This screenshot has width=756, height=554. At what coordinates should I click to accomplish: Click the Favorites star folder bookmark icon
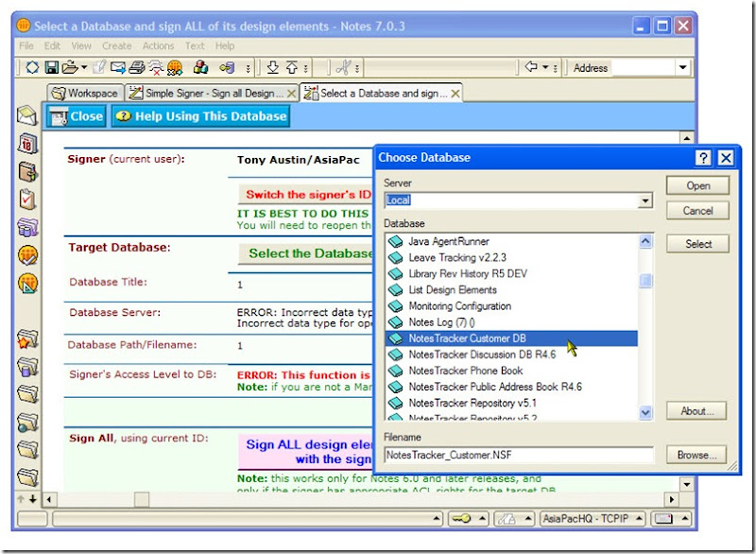27,339
